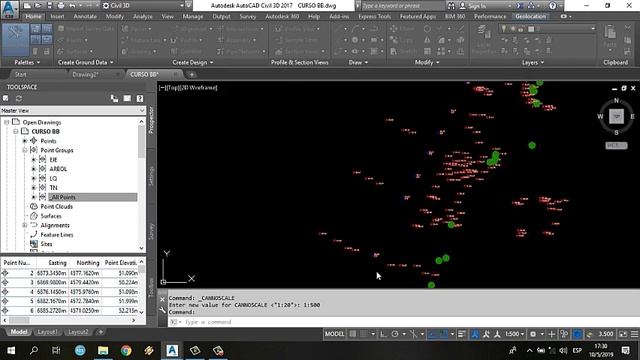This screenshot has width=640, height=360.
Task: Click the [Top] view control label
Action: click(172, 87)
